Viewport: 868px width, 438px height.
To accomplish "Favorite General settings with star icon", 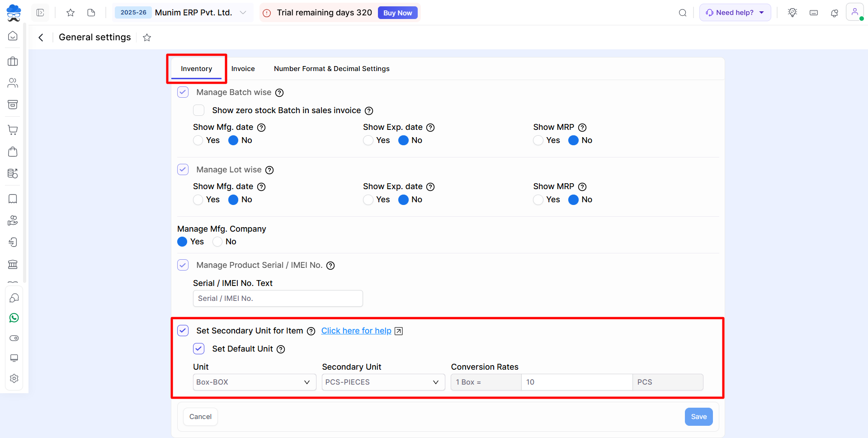I will (x=147, y=38).
